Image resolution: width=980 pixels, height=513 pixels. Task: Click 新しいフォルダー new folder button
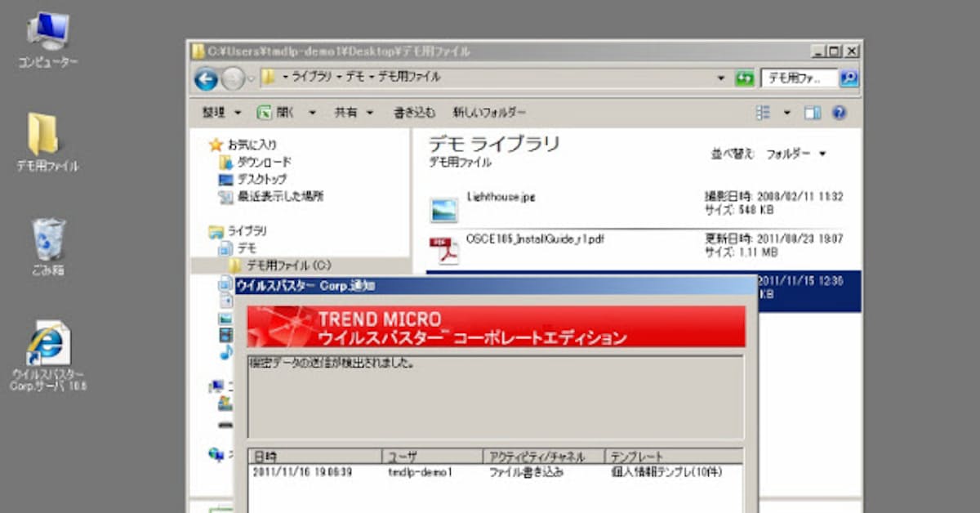point(489,113)
